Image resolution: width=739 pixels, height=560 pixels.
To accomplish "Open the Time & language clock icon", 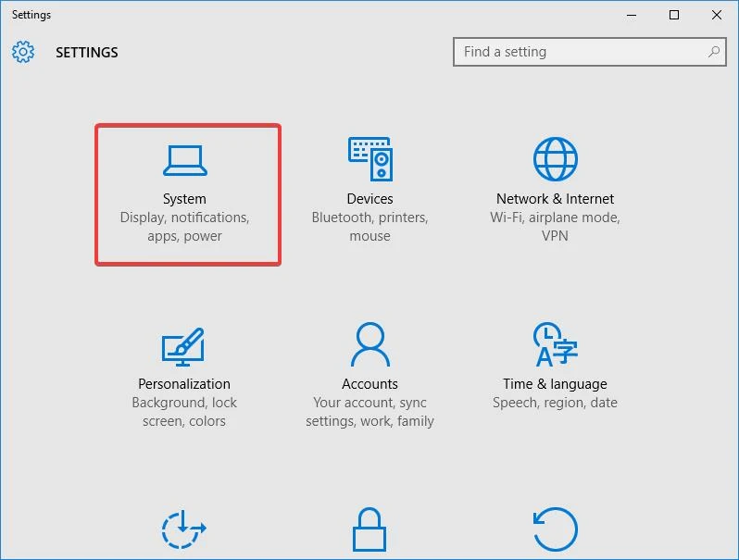I will [556, 344].
